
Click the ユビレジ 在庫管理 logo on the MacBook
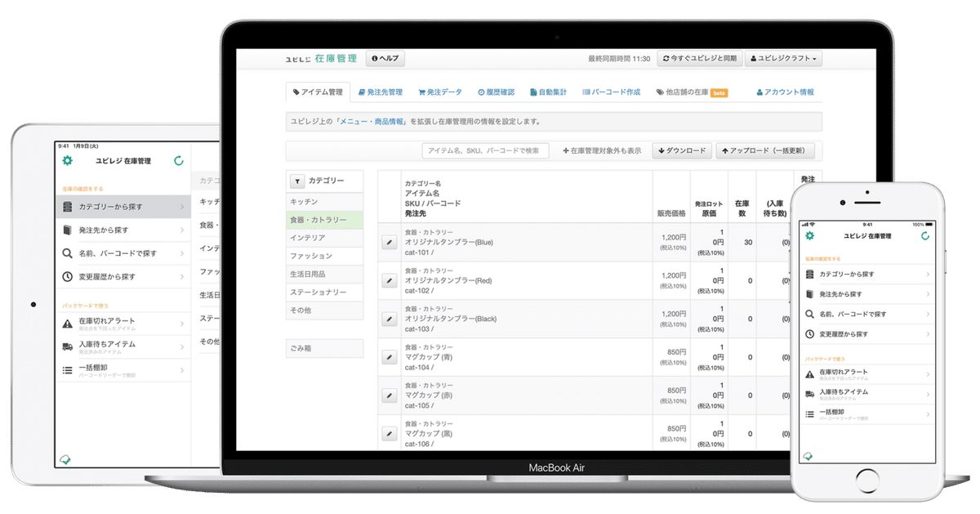click(x=321, y=59)
